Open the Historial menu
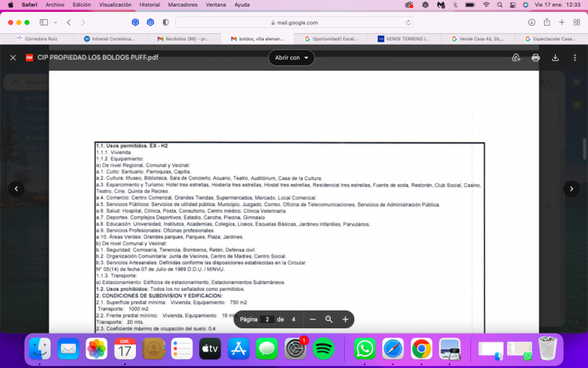Viewport: 588px width, 368px height. (150, 5)
